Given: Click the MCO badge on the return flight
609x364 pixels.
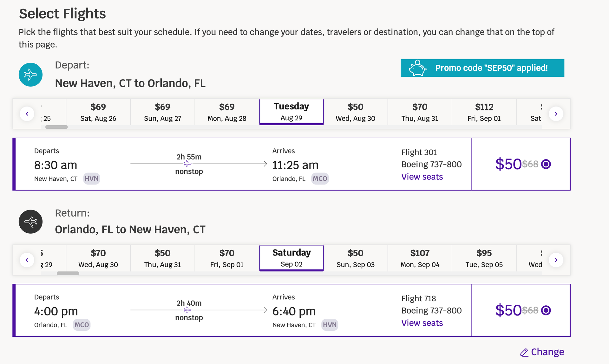Looking at the screenshot, I should coord(82,324).
